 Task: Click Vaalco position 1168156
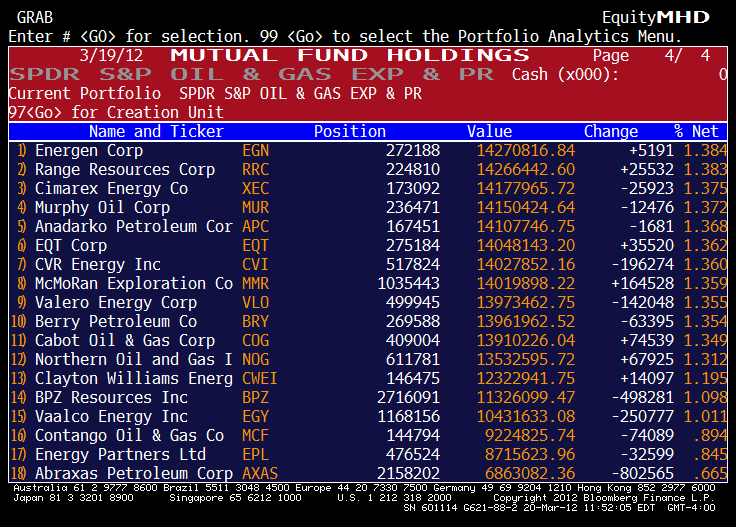click(x=409, y=417)
